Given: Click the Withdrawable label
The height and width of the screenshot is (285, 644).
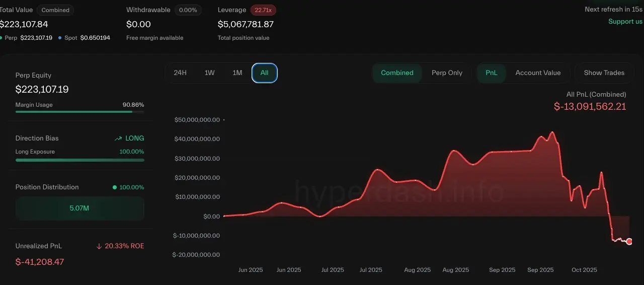Looking at the screenshot, I should pyautogui.click(x=148, y=10).
